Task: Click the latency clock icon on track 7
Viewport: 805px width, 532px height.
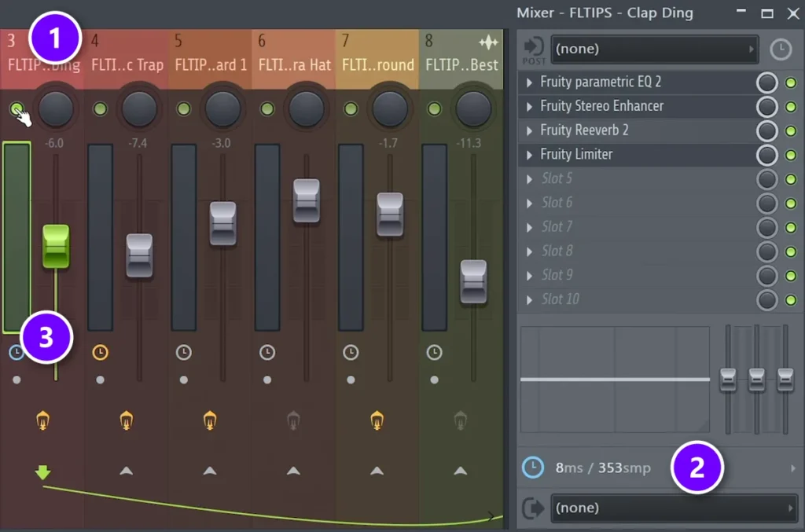Action: click(351, 353)
